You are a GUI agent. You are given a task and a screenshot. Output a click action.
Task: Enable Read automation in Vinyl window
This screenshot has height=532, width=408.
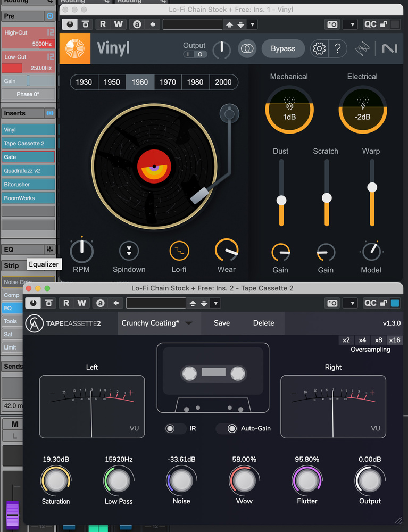(x=103, y=24)
